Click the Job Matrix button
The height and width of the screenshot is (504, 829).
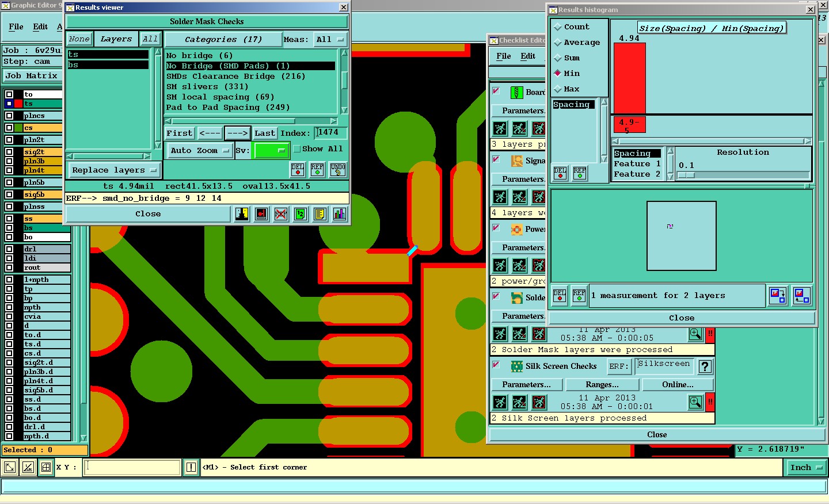point(32,76)
